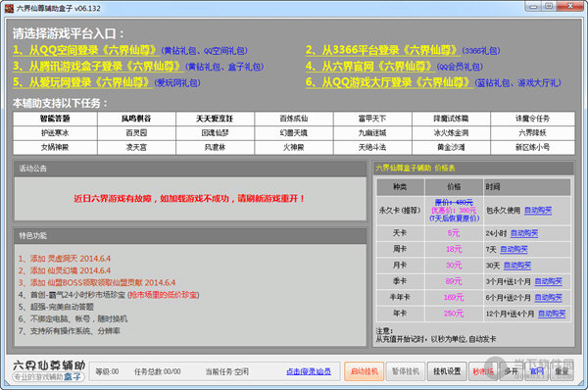
Task: Click 自动购买 link for 周卡
Action: click(514, 249)
